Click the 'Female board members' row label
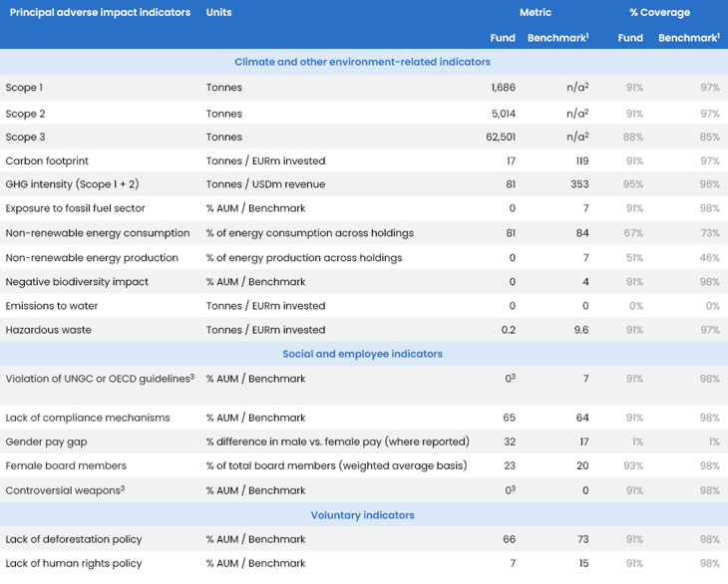The width and height of the screenshot is (728, 584). pyautogui.click(x=66, y=465)
